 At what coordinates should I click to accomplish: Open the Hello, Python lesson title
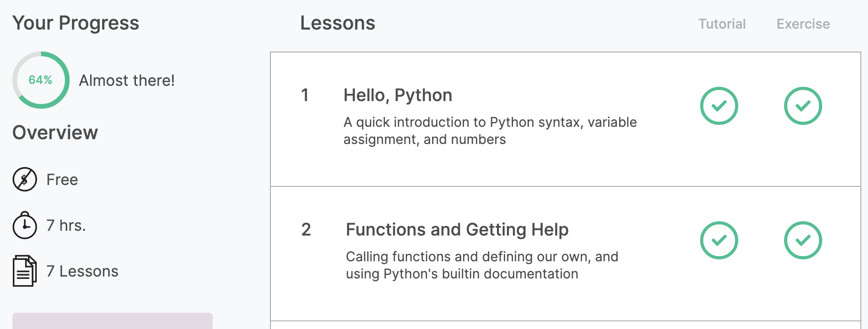[x=398, y=95]
